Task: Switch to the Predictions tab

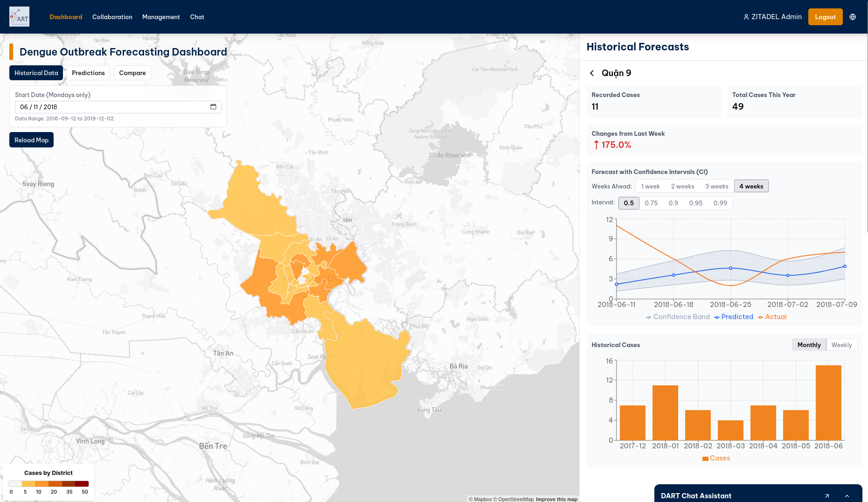Action: click(88, 73)
